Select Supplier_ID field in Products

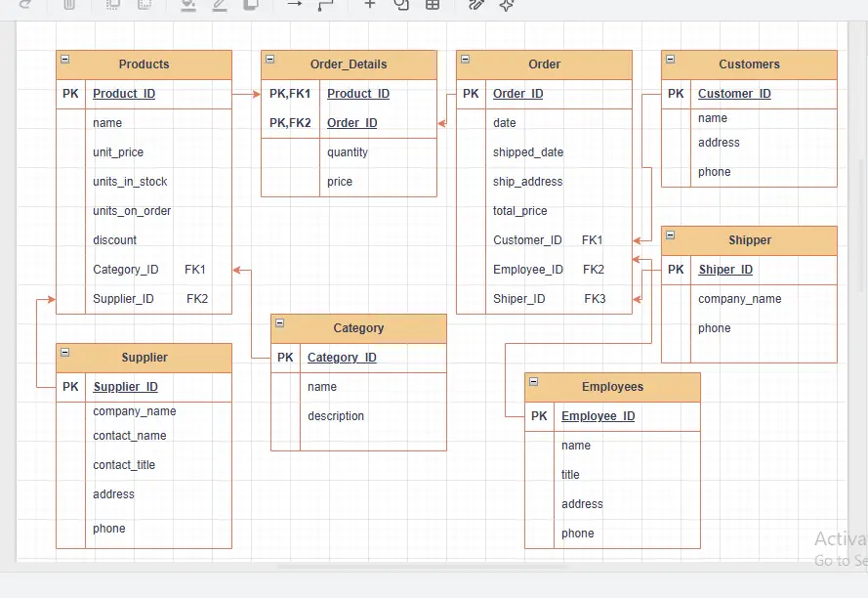123,299
